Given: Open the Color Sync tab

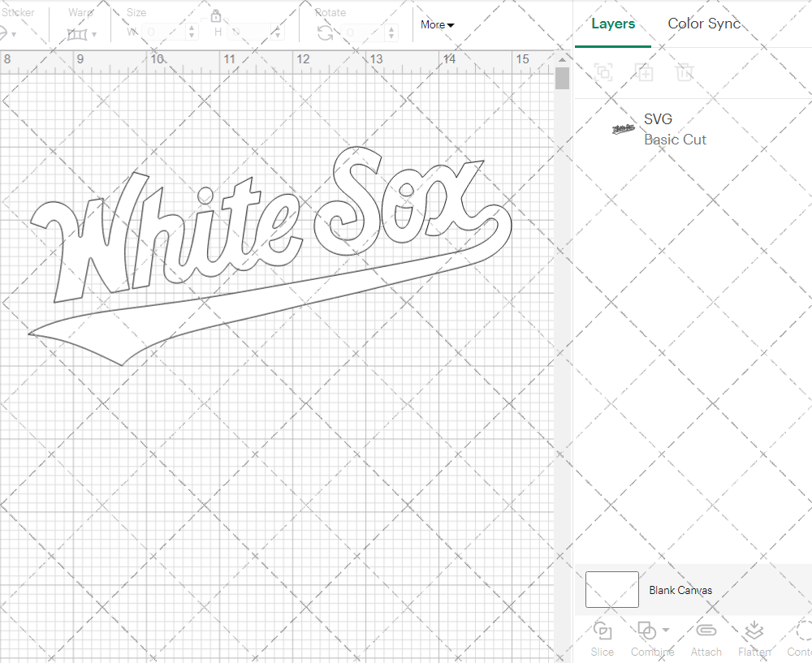Looking at the screenshot, I should coord(704,24).
